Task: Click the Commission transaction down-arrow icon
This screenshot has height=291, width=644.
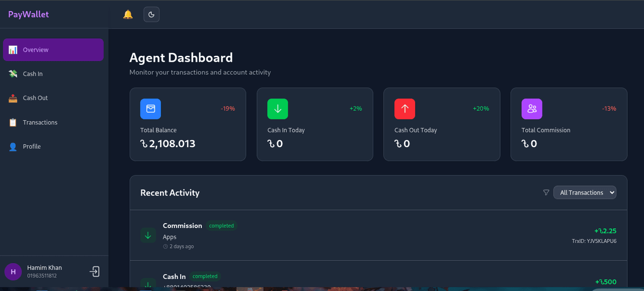Action: [148, 235]
